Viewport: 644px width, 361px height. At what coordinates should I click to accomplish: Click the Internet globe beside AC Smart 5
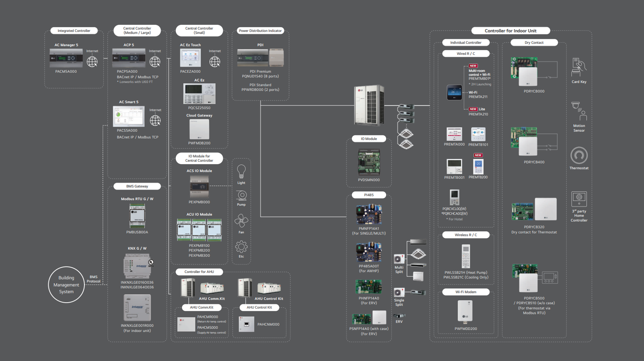tap(155, 120)
